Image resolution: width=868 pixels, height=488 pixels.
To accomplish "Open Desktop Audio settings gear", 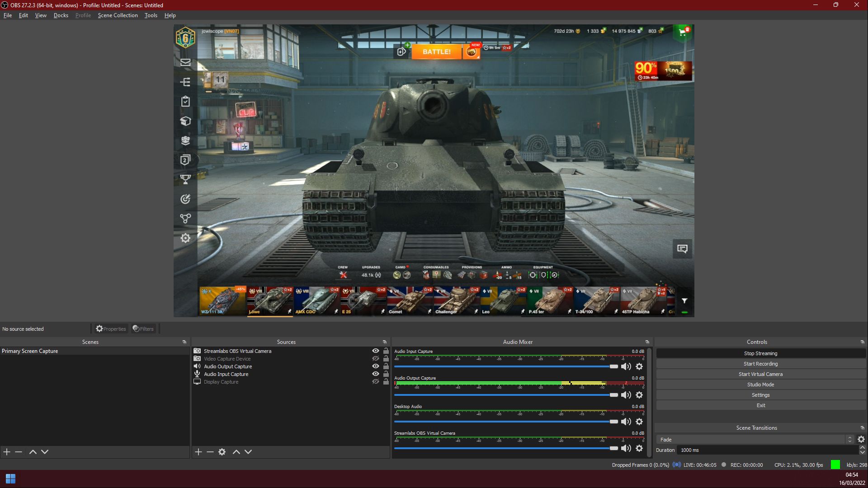I will (639, 422).
